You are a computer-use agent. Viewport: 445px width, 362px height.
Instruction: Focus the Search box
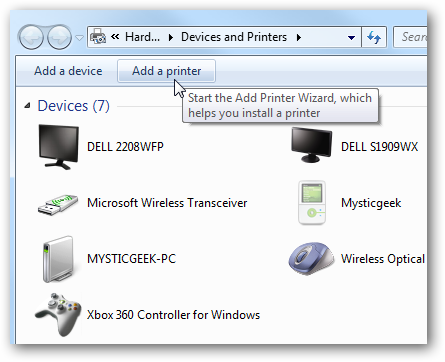point(410,37)
